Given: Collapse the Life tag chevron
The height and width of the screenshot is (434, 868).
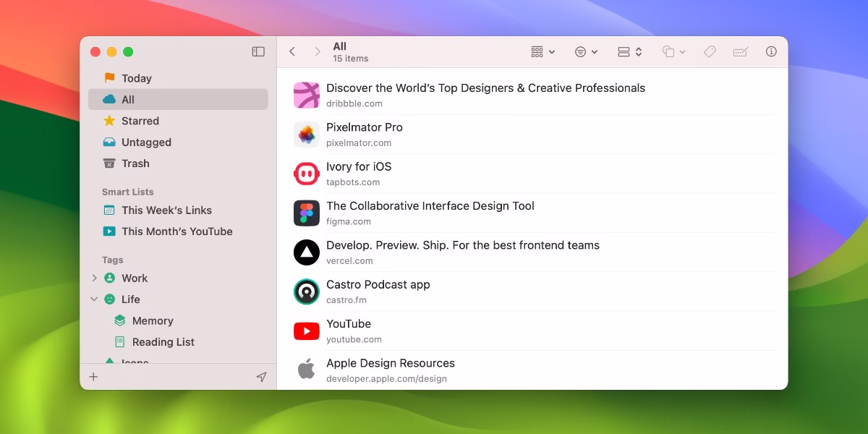Looking at the screenshot, I should [94, 299].
